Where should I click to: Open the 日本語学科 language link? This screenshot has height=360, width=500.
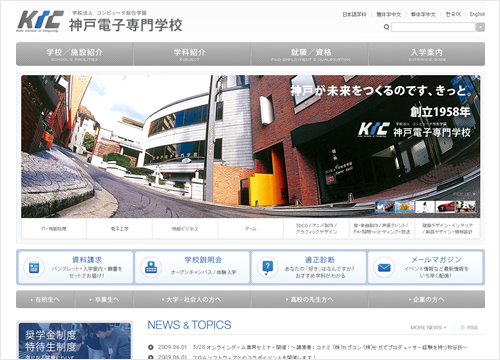click(x=354, y=14)
